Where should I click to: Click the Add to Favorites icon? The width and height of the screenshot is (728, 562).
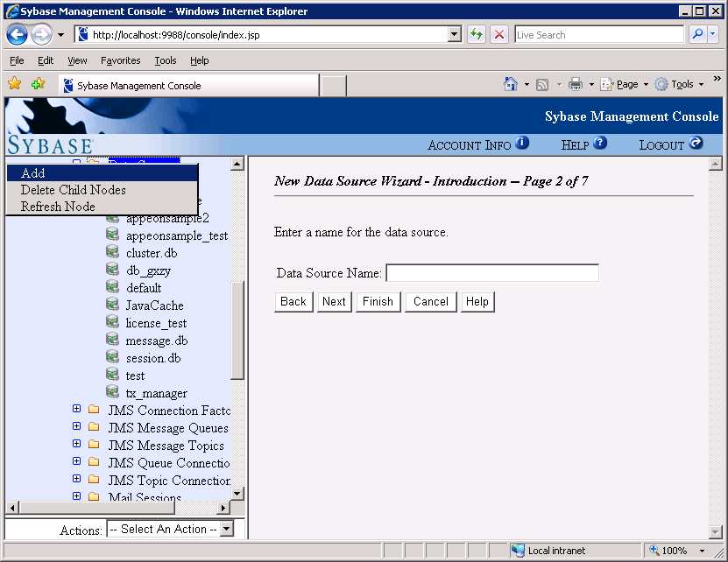[38, 83]
